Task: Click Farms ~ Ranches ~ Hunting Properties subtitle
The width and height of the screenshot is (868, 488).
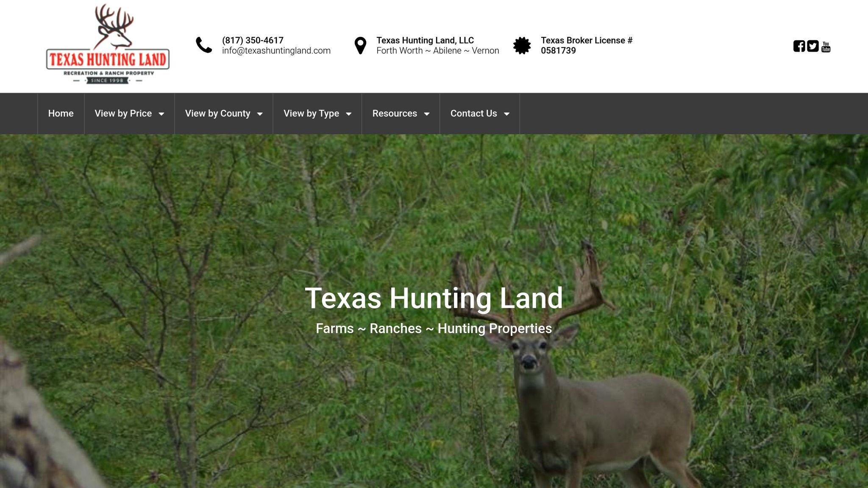Action: click(434, 329)
